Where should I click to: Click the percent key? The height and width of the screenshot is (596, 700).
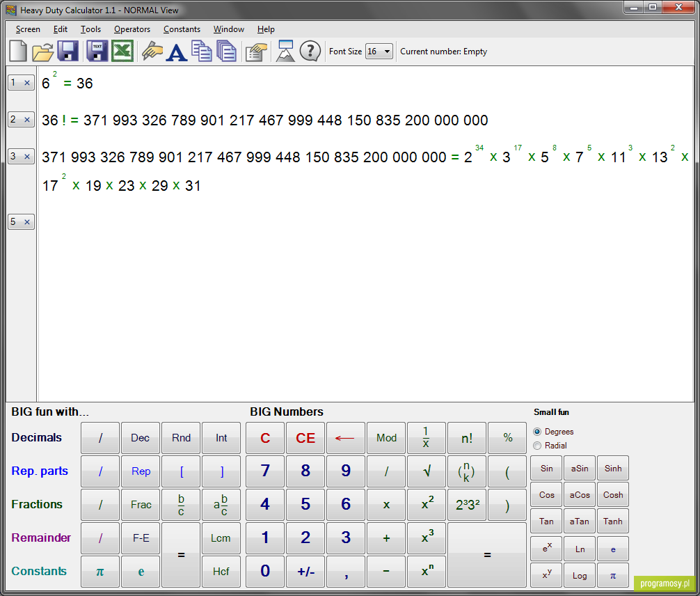point(507,438)
